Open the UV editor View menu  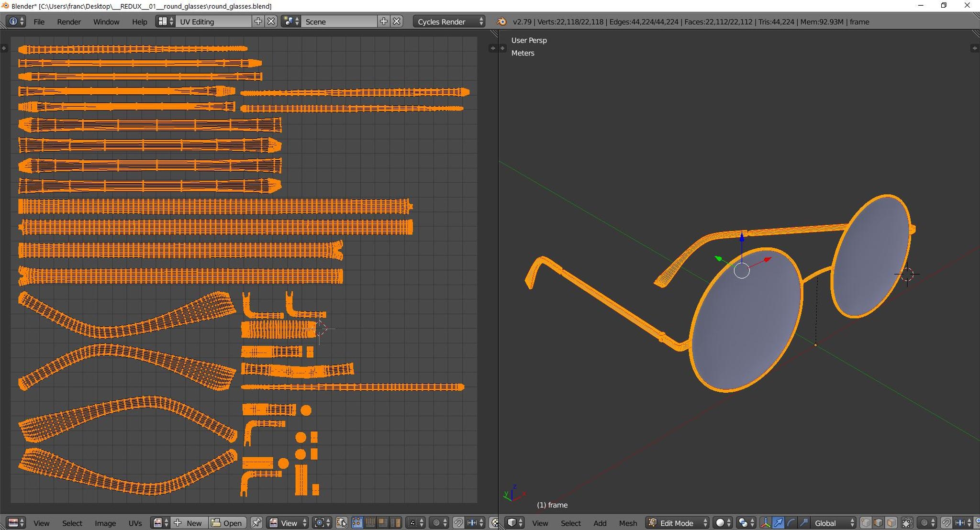(x=41, y=523)
